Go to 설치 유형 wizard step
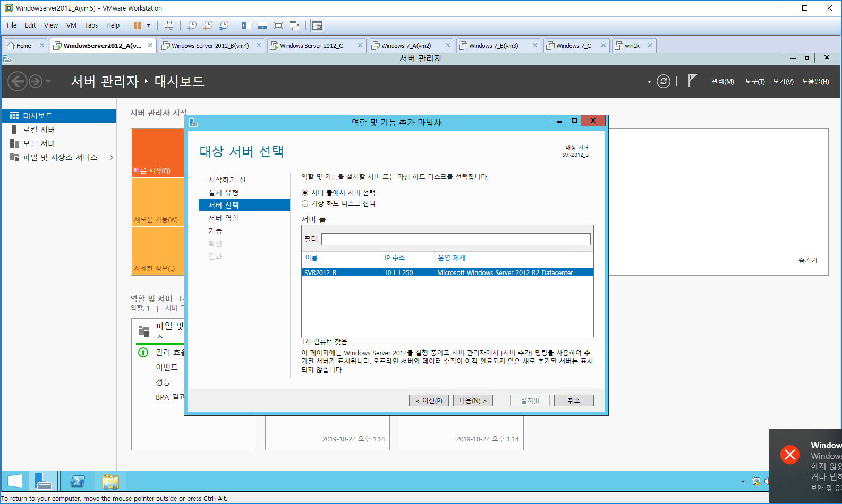Screen dimensions: 842x504 [224, 193]
